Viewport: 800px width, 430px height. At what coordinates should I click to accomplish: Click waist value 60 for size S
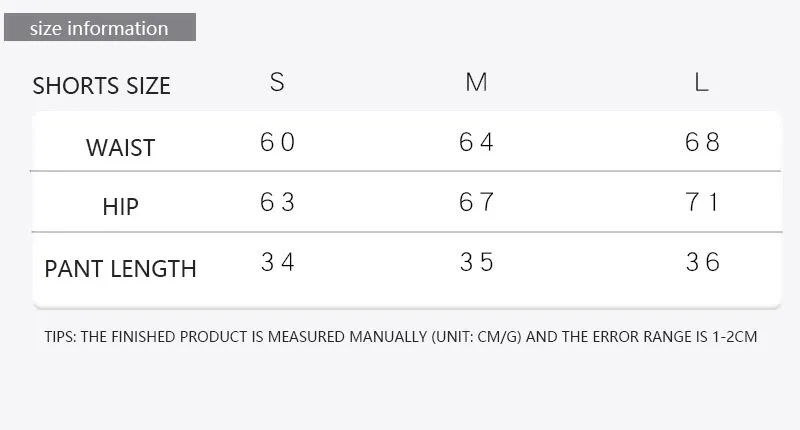click(x=278, y=142)
